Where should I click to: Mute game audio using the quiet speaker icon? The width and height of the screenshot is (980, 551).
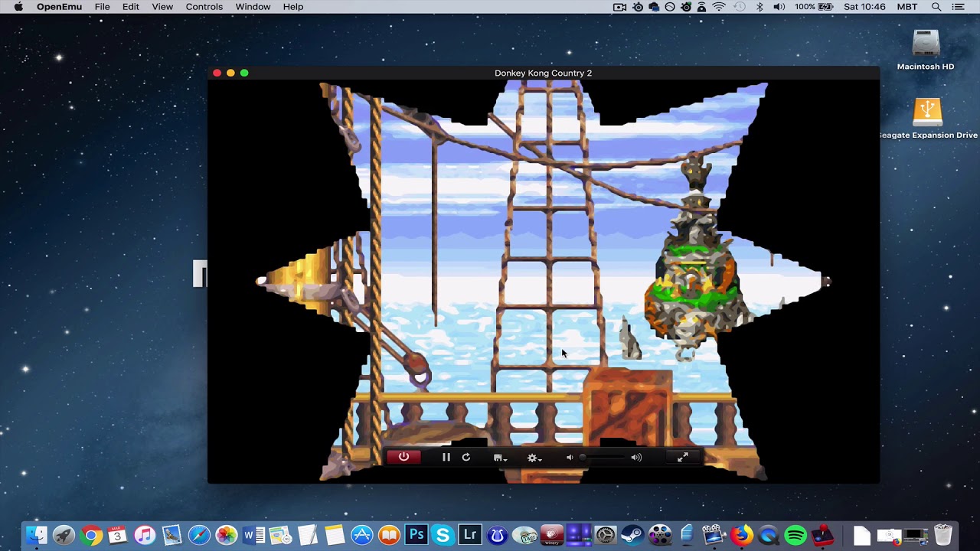(569, 458)
